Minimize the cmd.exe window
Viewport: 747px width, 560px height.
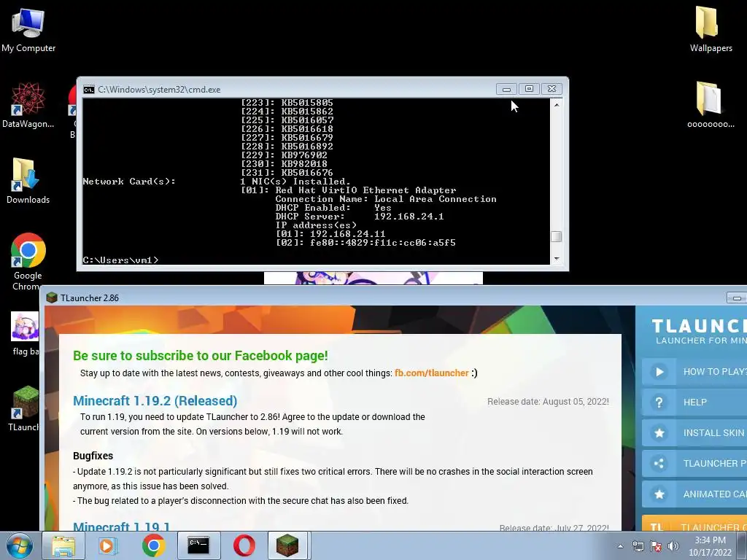click(x=506, y=89)
